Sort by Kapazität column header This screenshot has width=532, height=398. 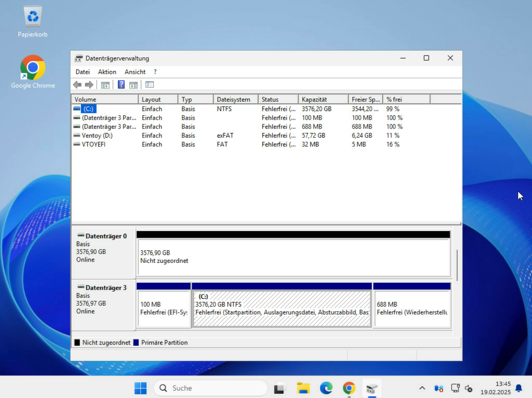pyautogui.click(x=323, y=99)
